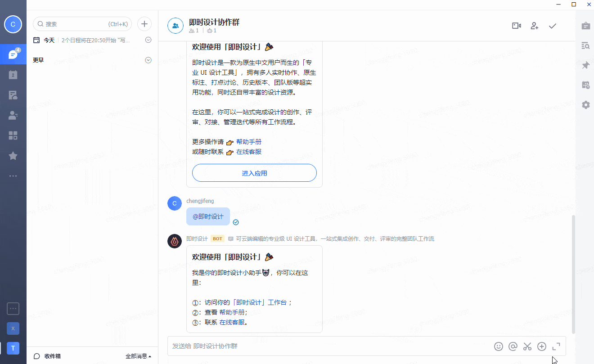Click the circled plus icon in the input bar
594x364 pixels.
coord(542,346)
